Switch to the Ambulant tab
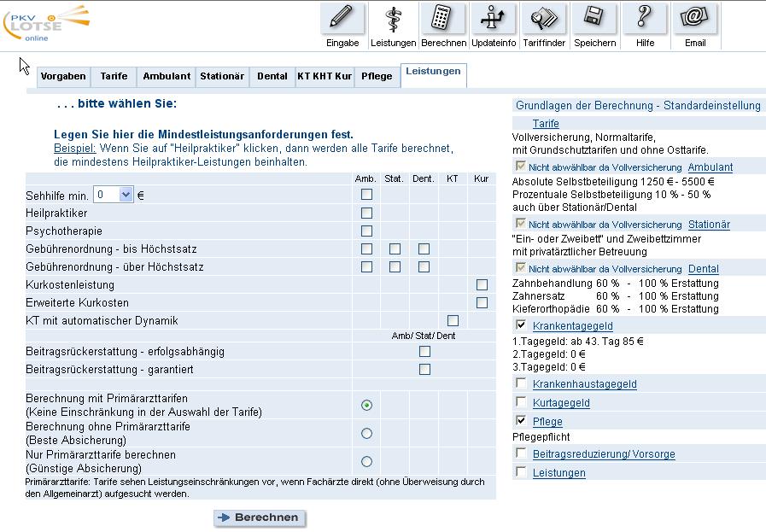The width and height of the screenshot is (766, 532). pyautogui.click(x=167, y=76)
